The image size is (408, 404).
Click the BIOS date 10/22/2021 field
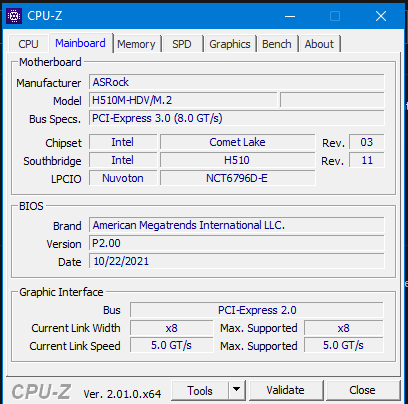pos(237,261)
